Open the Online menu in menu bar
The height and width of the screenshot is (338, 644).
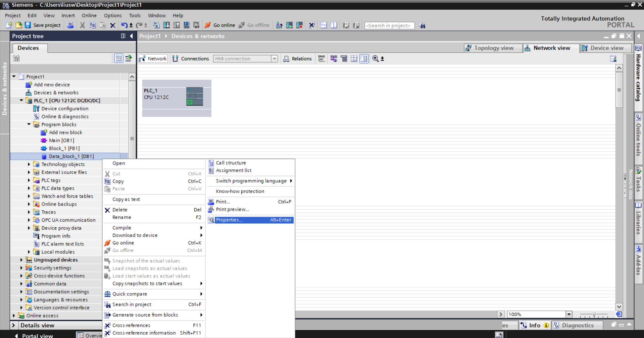click(89, 15)
